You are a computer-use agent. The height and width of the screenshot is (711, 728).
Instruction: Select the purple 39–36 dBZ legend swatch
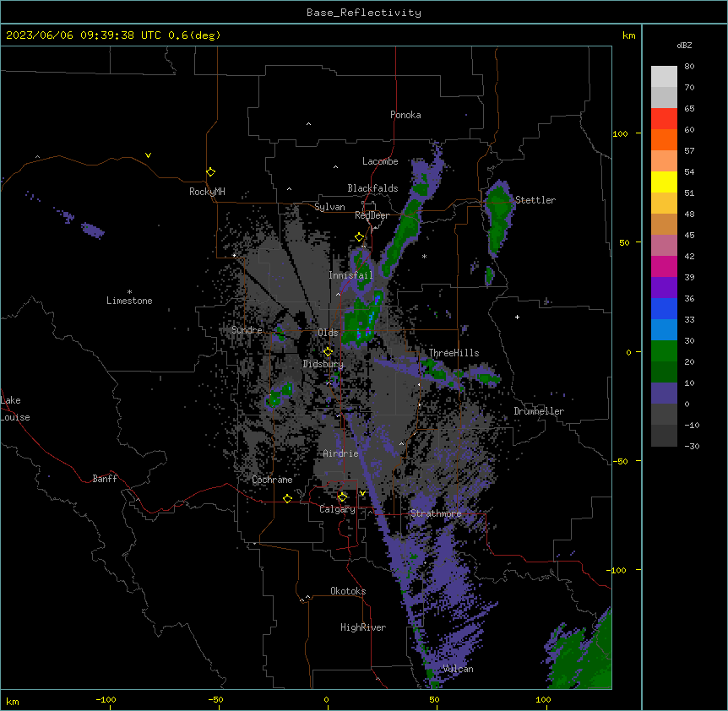point(664,288)
